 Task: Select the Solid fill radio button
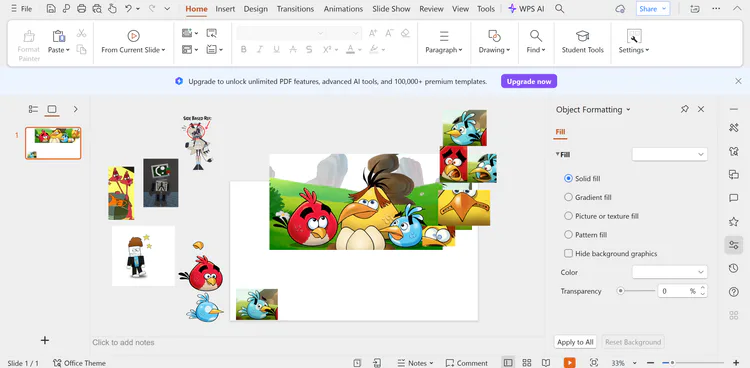pyautogui.click(x=568, y=178)
